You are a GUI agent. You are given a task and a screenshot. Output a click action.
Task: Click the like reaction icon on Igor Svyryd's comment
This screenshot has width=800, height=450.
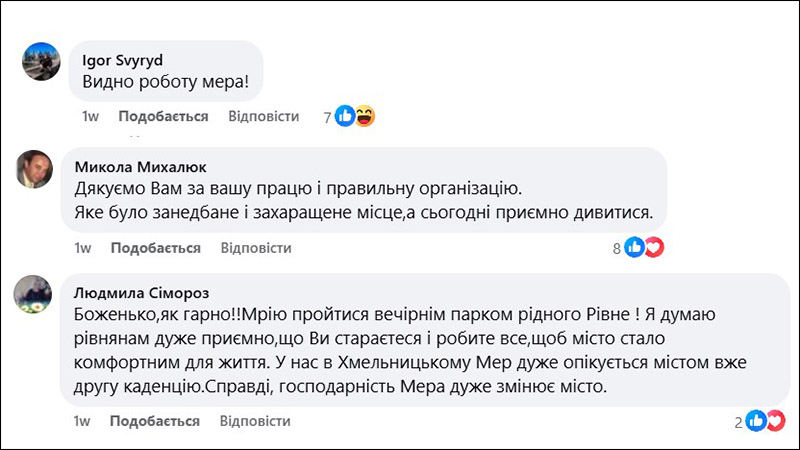pyautogui.click(x=345, y=116)
